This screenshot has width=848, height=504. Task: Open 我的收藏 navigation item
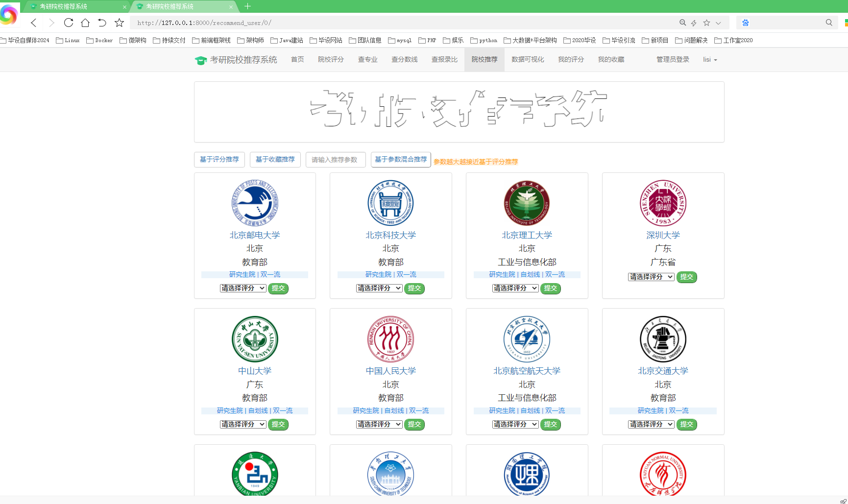pos(611,60)
